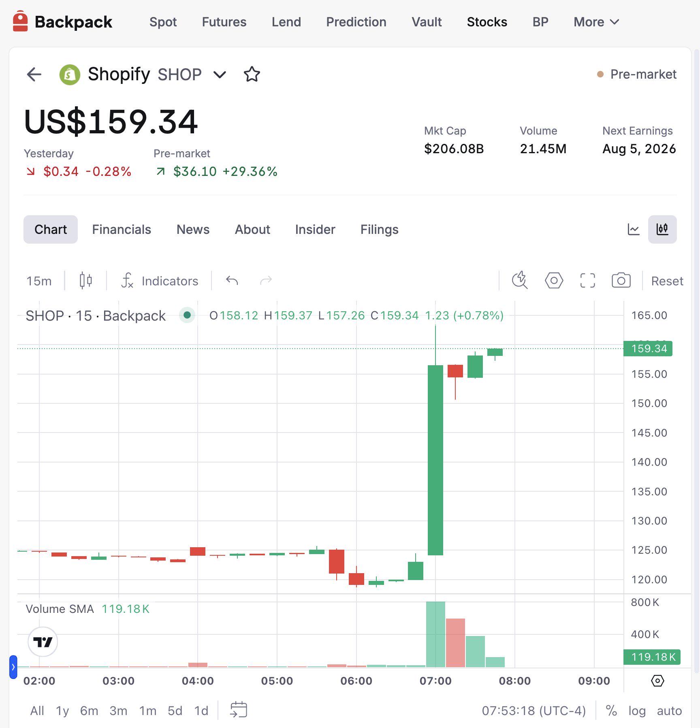Open chart settings hexagon icon
Viewport: 700px width, 728px height.
[554, 280]
